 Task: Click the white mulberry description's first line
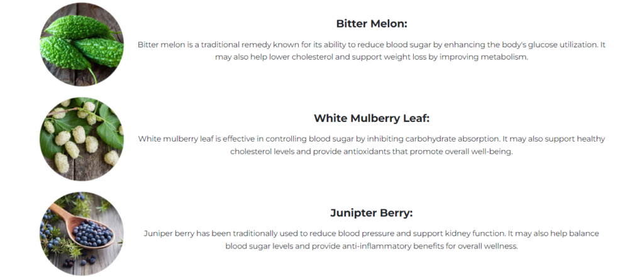click(371, 139)
